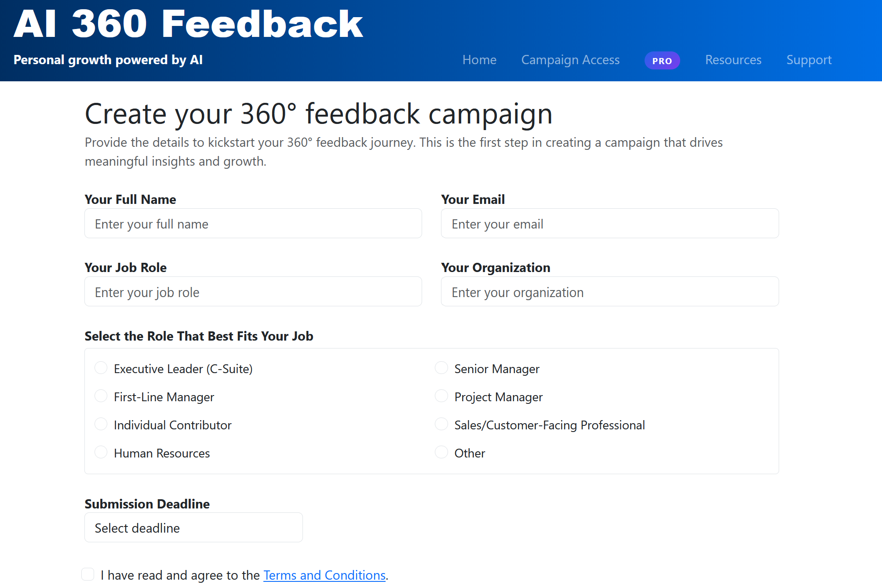Choose the Other role option

tap(441, 452)
